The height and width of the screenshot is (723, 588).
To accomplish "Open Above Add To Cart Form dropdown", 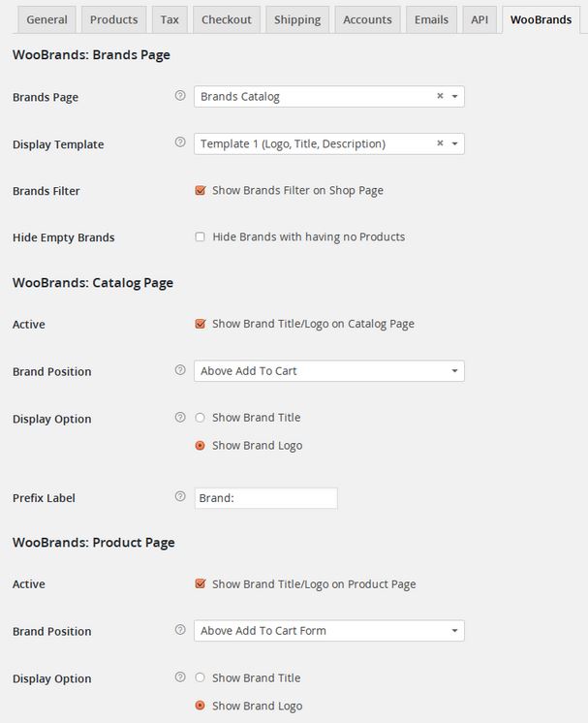I will click(x=329, y=631).
